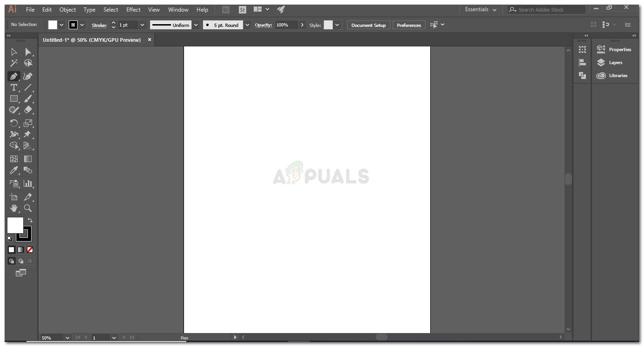Screen dimensions: 644x347
Task: Select the Type tool
Action: coord(14,87)
